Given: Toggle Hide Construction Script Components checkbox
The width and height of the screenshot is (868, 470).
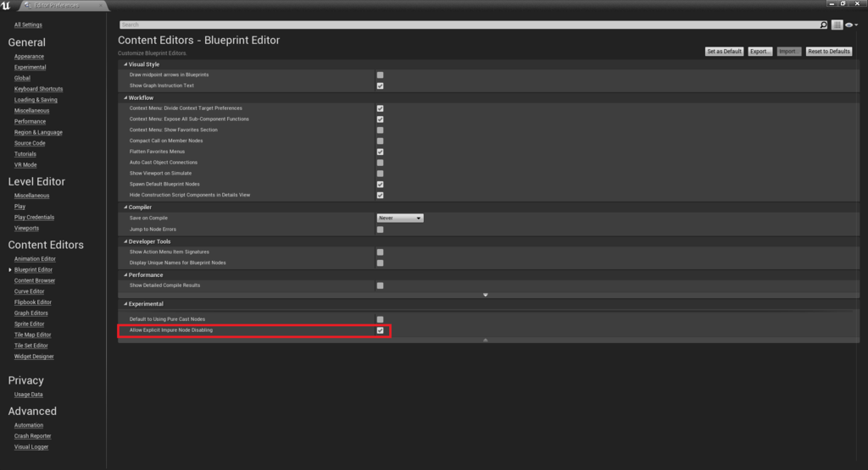Looking at the screenshot, I should coord(381,195).
